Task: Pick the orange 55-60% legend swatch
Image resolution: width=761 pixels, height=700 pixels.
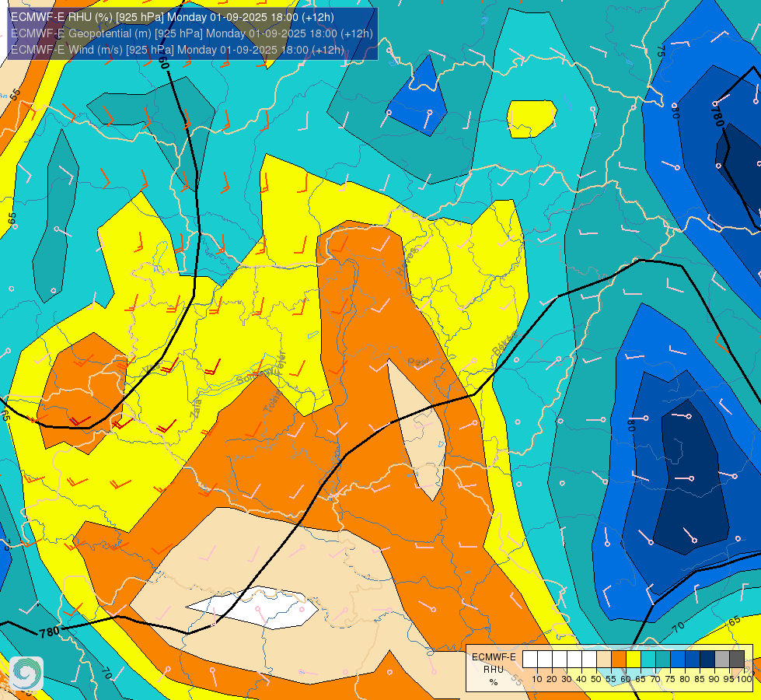Action: pyautogui.click(x=618, y=659)
